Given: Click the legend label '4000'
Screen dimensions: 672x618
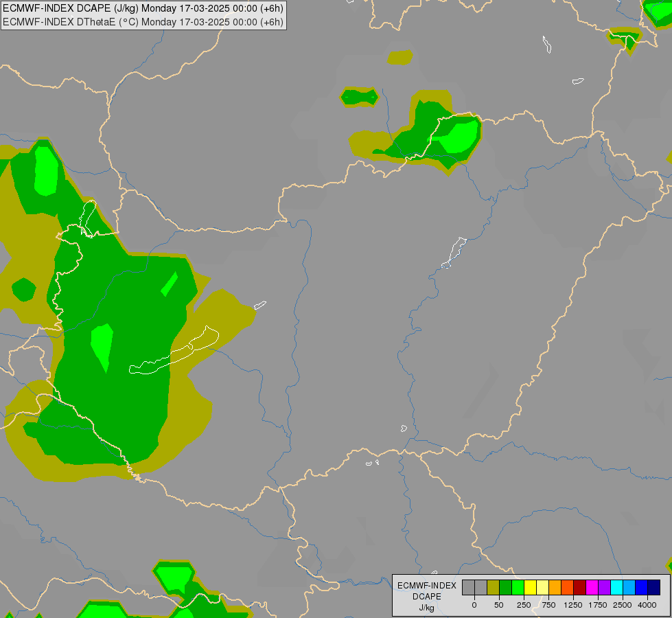Looking at the screenshot, I should point(647,605).
